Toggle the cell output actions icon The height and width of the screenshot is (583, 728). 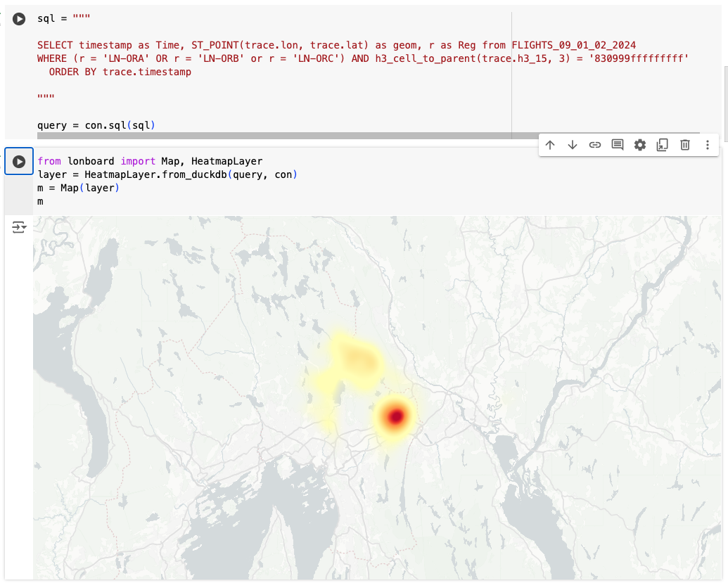pyautogui.click(x=19, y=227)
